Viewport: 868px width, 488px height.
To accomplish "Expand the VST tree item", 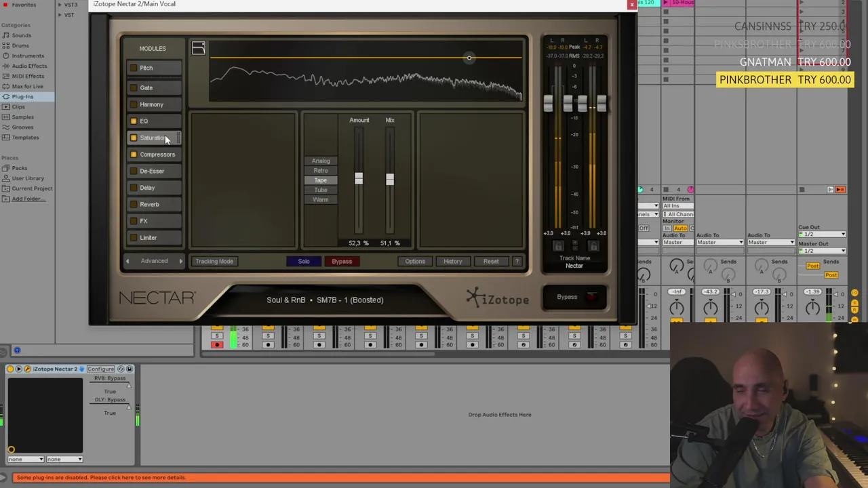I will tap(60, 14).
